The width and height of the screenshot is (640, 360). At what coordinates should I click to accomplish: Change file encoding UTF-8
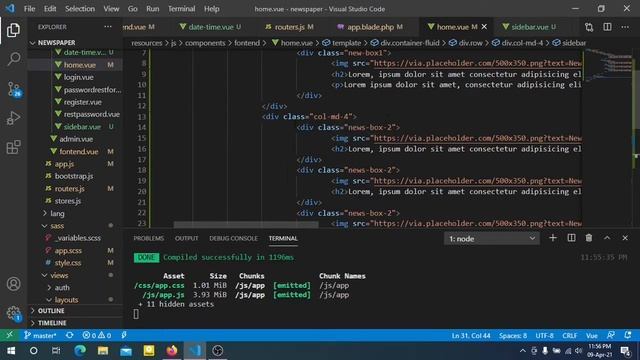pos(544,336)
